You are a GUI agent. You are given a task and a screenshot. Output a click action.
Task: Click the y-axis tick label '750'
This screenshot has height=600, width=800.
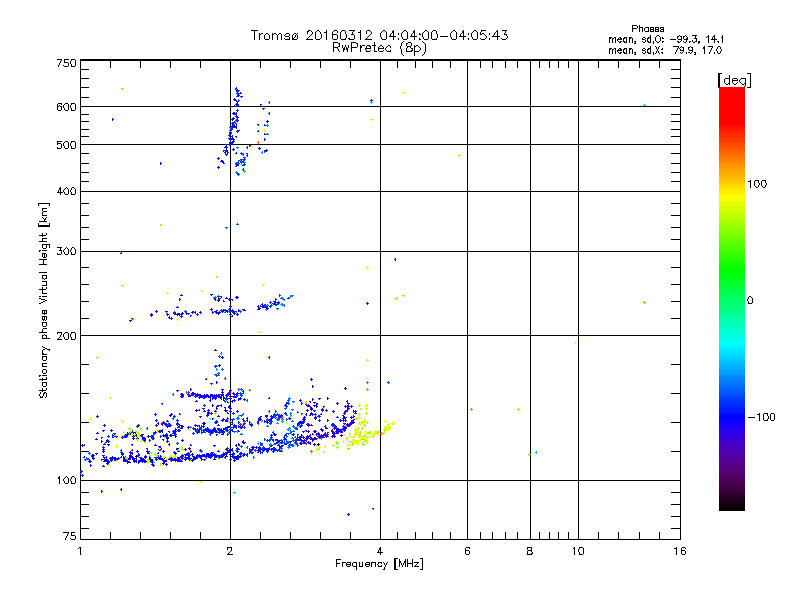click(x=66, y=63)
